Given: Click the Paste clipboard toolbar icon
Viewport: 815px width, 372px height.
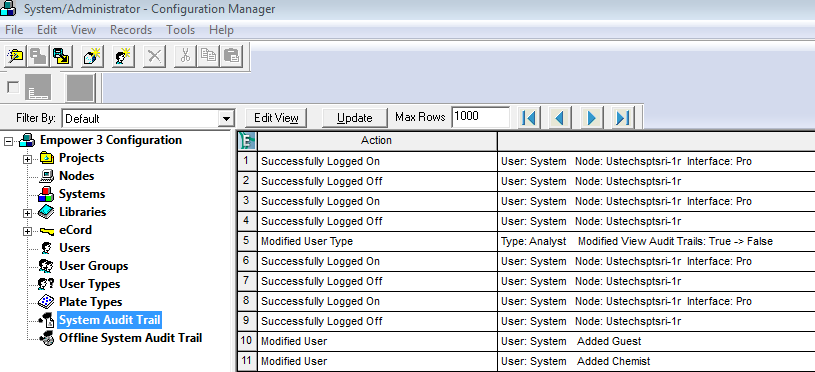Looking at the screenshot, I should click(232, 56).
